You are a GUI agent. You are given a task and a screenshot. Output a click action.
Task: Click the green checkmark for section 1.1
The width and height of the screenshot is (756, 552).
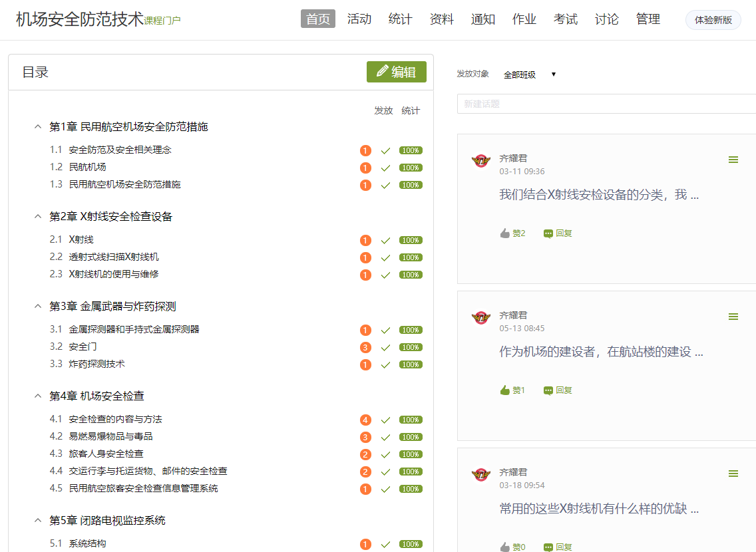385,150
